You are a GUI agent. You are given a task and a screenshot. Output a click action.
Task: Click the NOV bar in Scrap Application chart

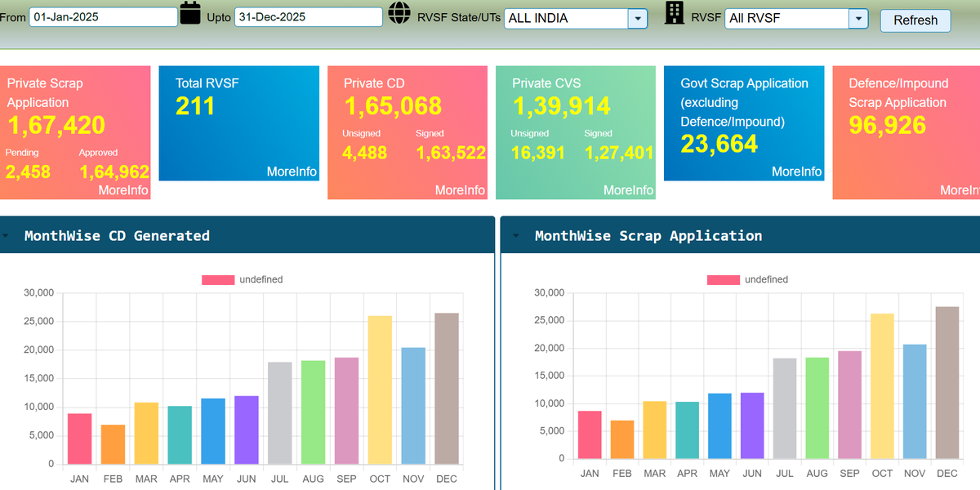click(x=915, y=401)
